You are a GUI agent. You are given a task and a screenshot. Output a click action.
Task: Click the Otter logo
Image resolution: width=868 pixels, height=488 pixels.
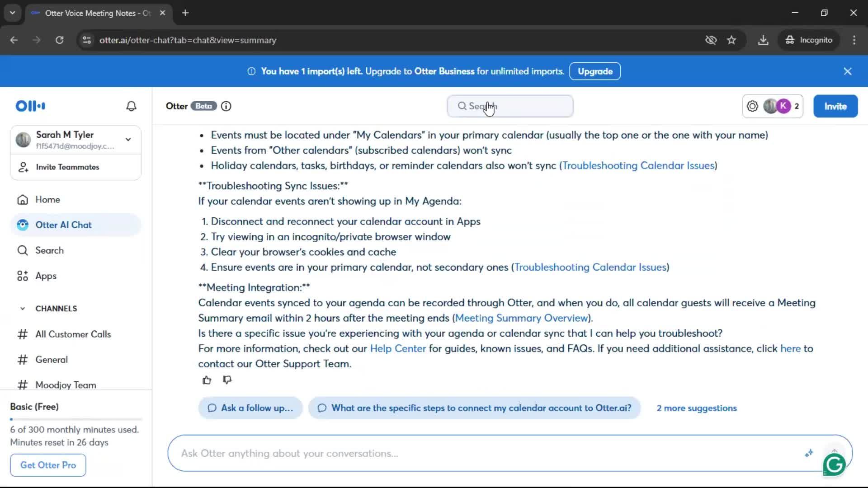(x=30, y=106)
